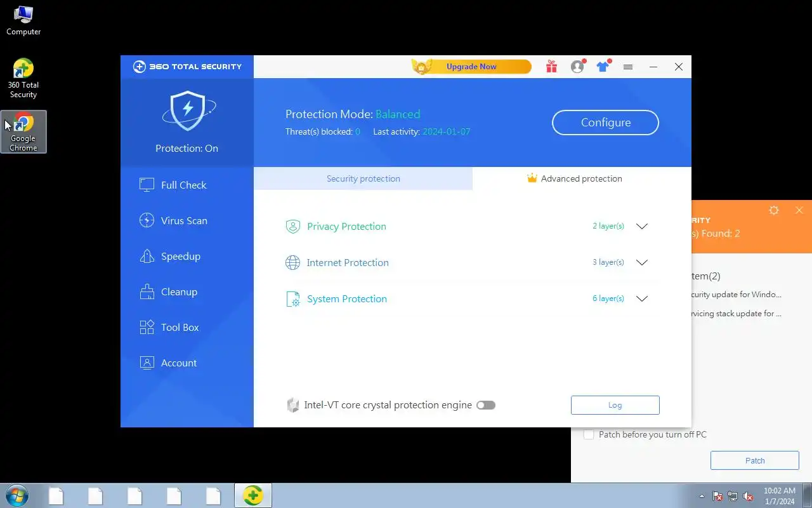Viewport: 812px width, 508px height.
Task: Click the Tool Box grid icon
Action: (147, 327)
